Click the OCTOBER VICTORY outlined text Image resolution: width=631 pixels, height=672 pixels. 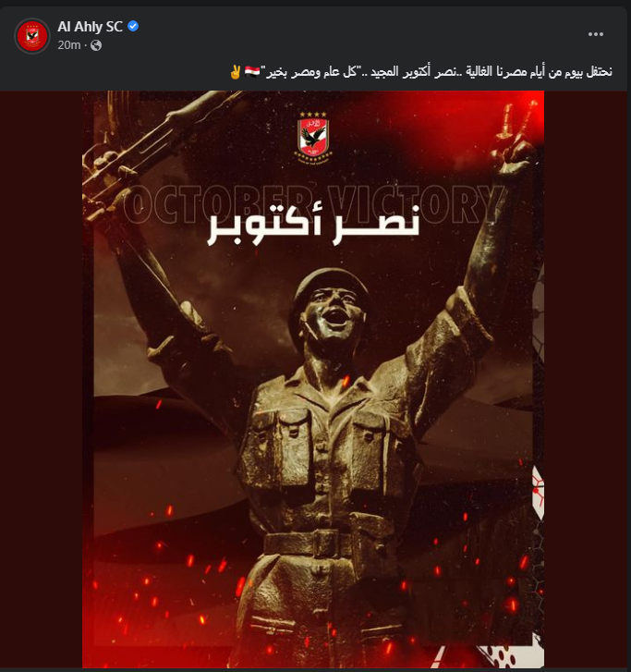pos(312,205)
